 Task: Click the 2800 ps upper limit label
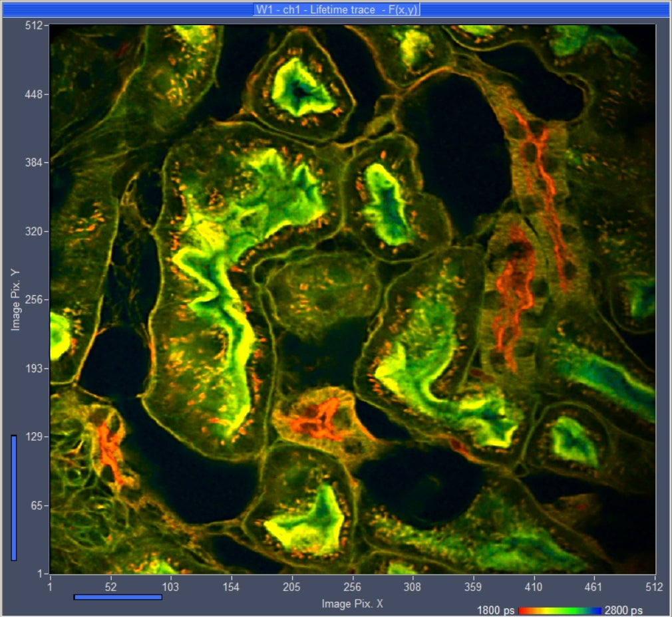[623, 610]
